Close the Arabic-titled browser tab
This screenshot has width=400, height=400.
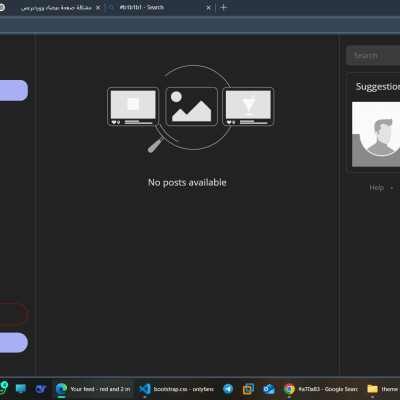click(98, 7)
